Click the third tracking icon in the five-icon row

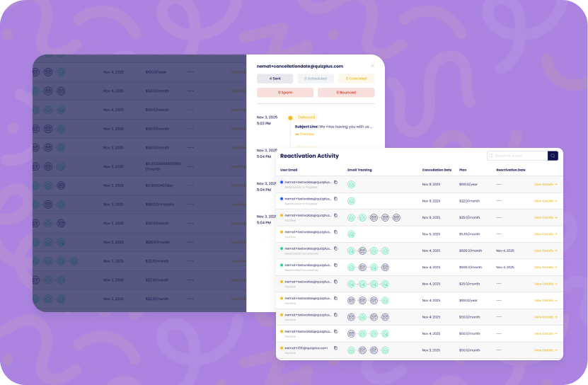point(374,218)
